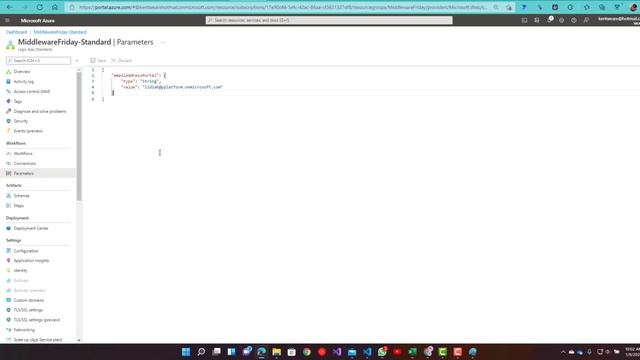Screen dimensions: 640x360
Task: Click the Events (preview) lightning icon
Action: tap(9, 131)
